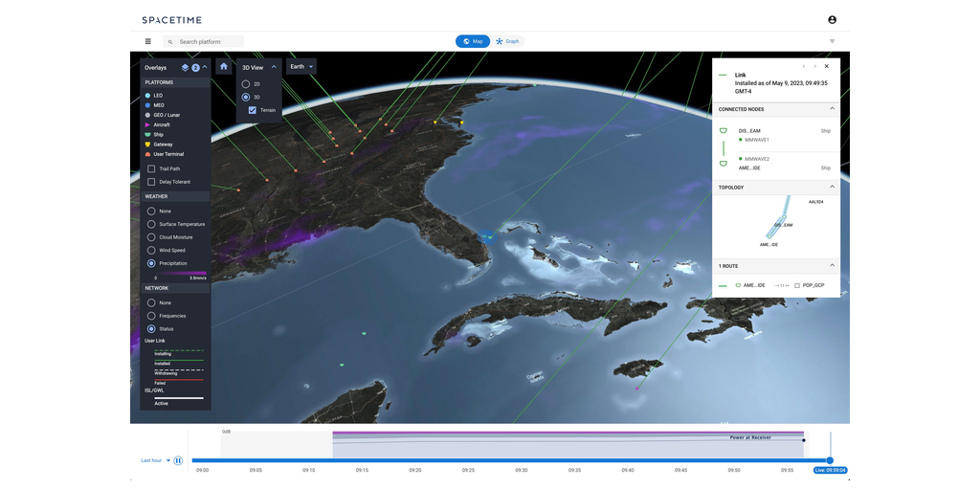The width and height of the screenshot is (980, 490).
Task: Open the filter icon at top right
Action: point(832,41)
